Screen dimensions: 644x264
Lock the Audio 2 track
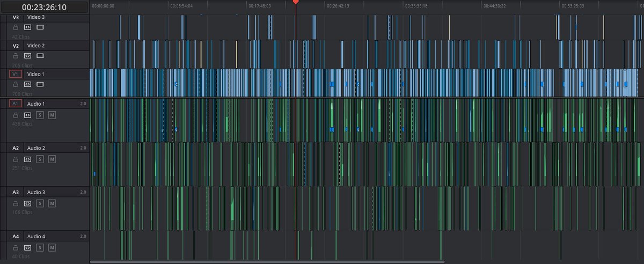[16, 159]
